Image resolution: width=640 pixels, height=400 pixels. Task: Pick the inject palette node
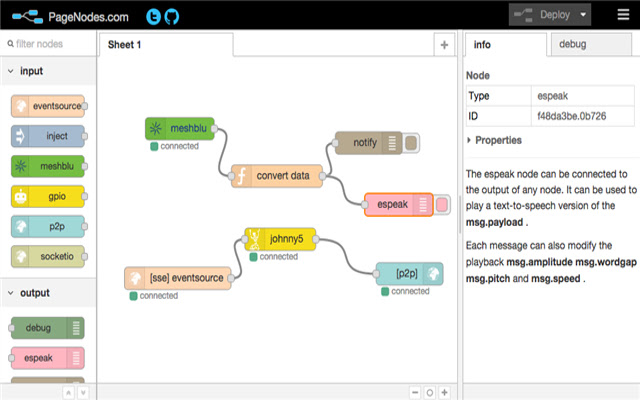coord(48,136)
